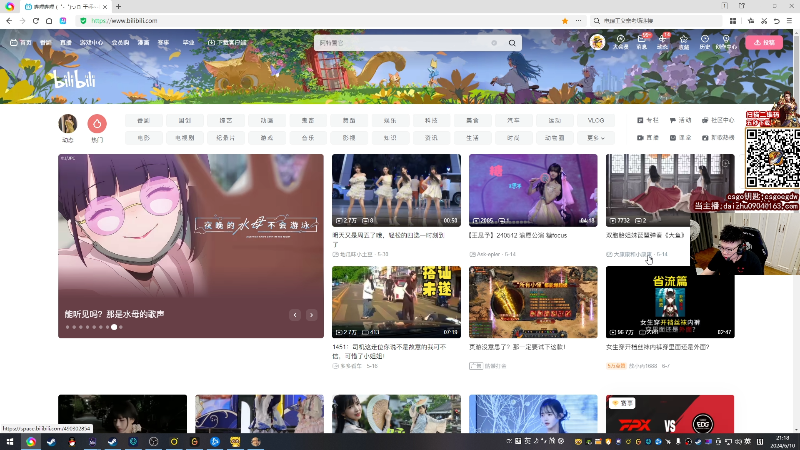Click the browser's right-side search field
This screenshot has height=450, width=800.
[657, 21]
